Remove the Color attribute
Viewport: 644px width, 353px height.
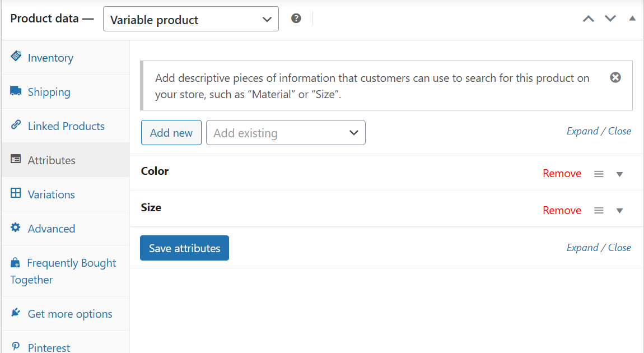tap(562, 174)
